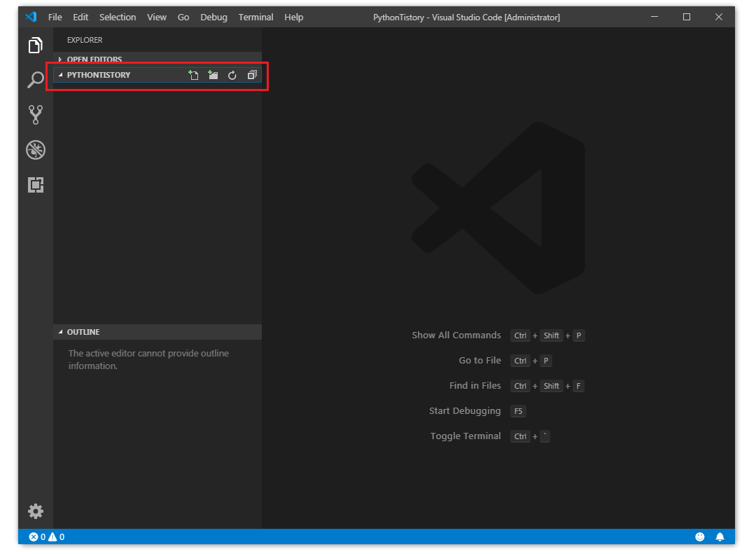Expand the OPEN EDITORS section
This screenshot has width=756, height=554.
157,59
